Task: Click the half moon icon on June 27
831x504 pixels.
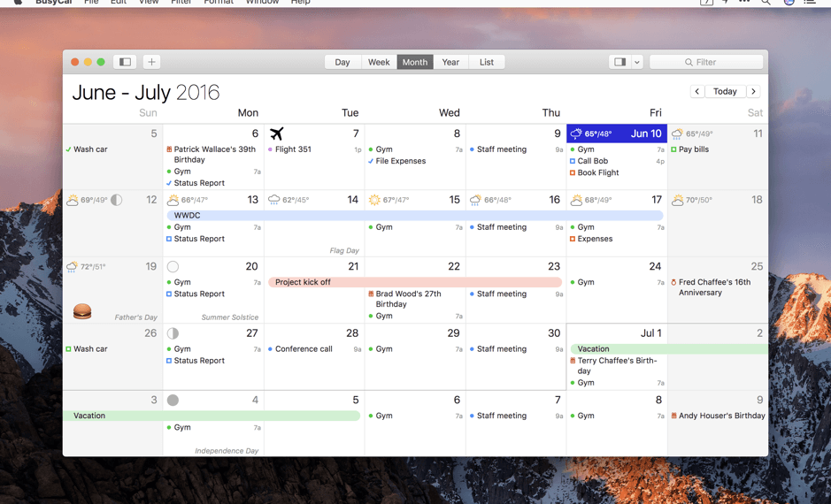Action: pyautogui.click(x=173, y=333)
